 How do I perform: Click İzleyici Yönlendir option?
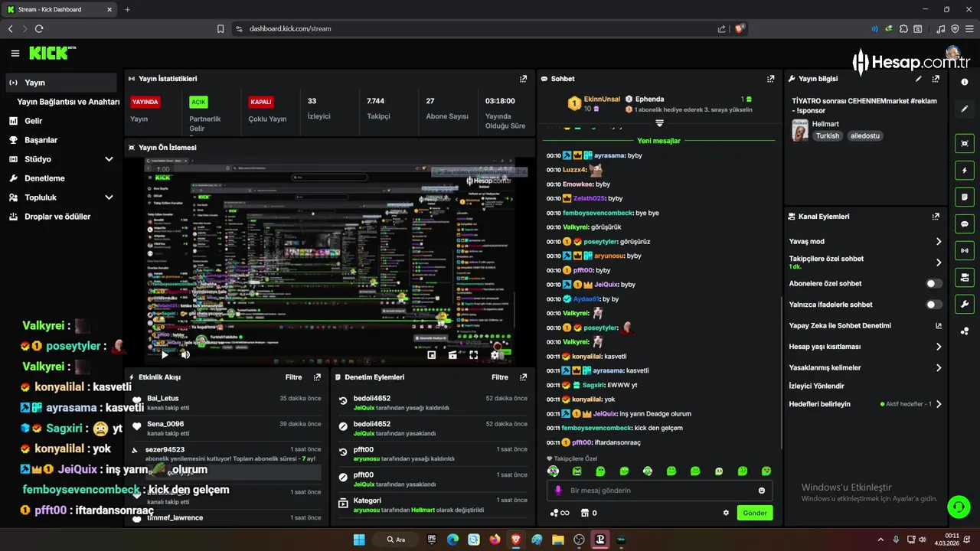[816, 386]
